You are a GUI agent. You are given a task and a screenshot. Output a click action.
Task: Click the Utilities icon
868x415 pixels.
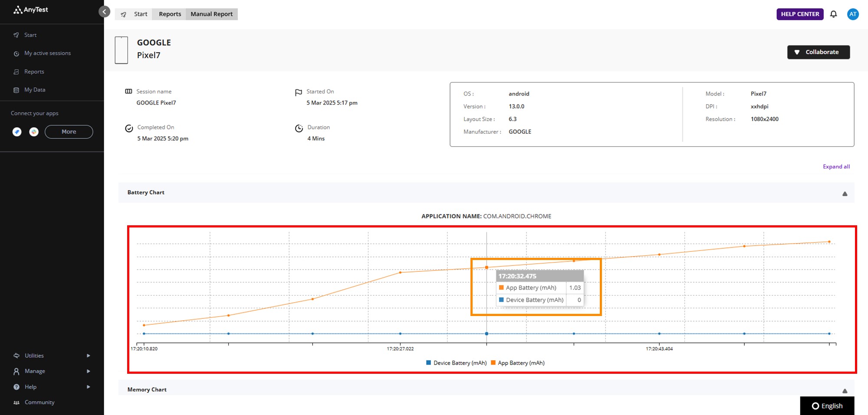[x=16, y=356]
